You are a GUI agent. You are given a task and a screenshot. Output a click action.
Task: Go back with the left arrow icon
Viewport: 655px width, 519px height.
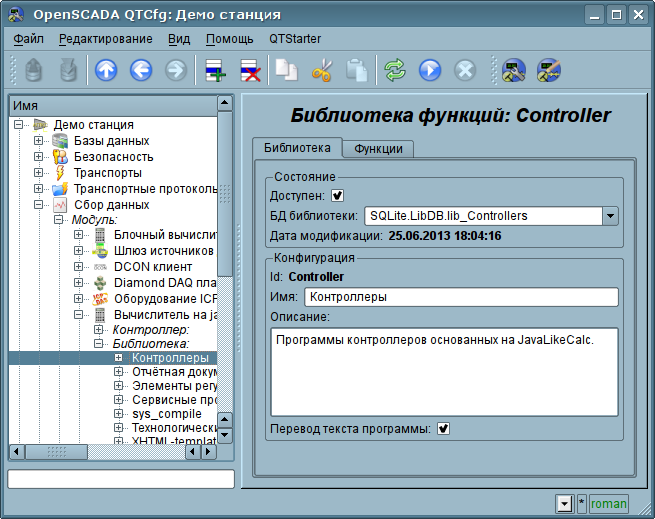coord(141,70)
